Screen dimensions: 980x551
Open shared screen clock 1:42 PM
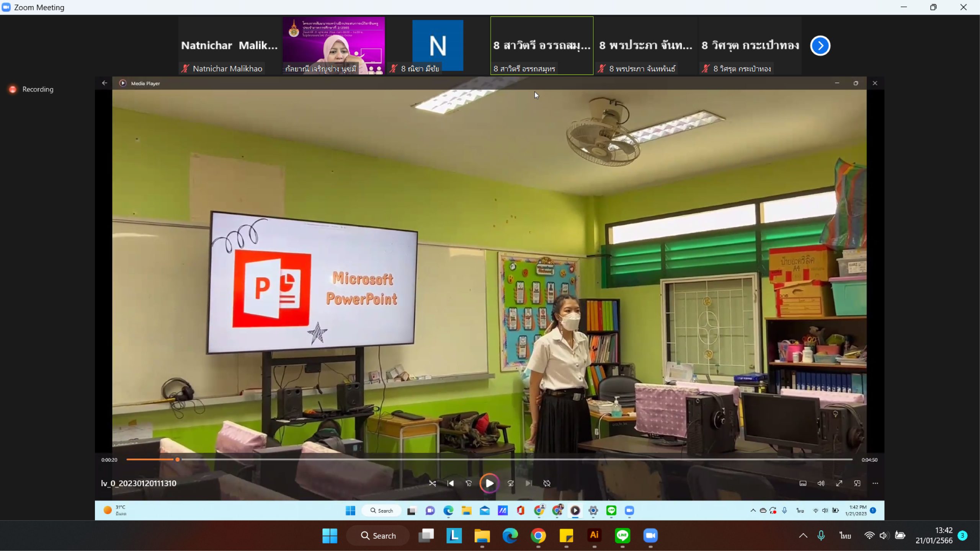click(856, 510)
